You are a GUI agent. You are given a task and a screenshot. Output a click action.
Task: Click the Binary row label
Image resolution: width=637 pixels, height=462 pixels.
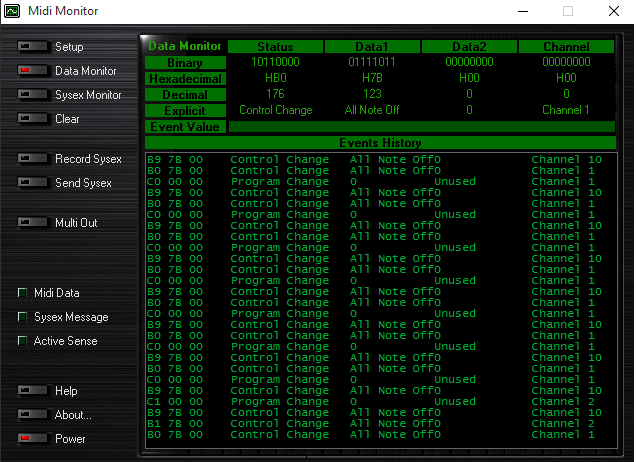pos(185,63)
